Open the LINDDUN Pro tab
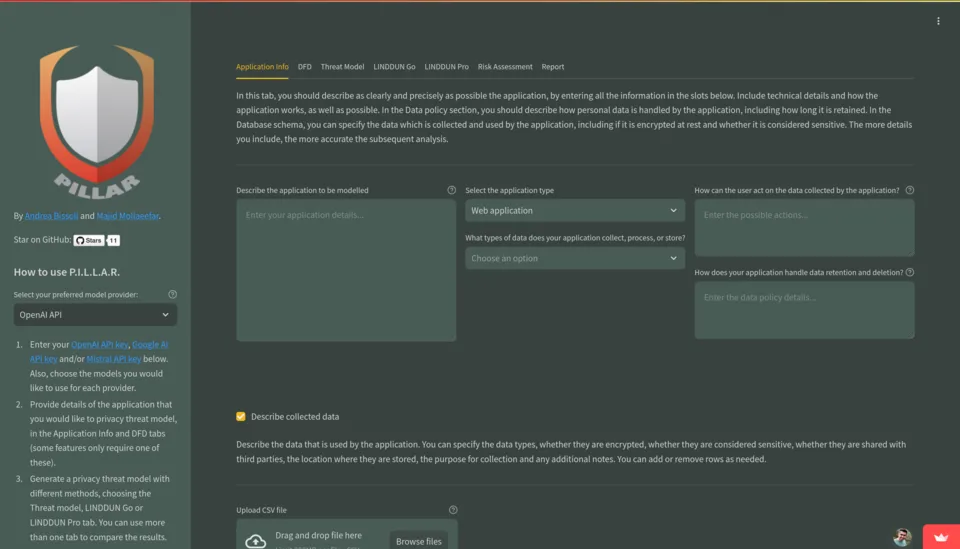Image resolution: width=960 pixels, height=549 pixels. pos(446,67)
